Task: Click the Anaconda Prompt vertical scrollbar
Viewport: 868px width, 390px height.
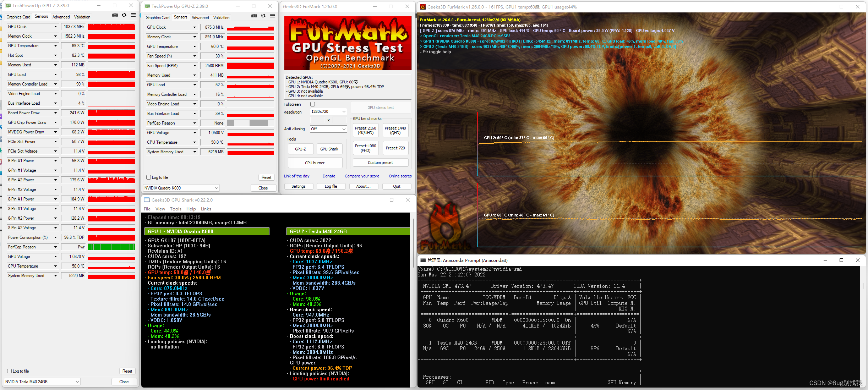Action: (x=863, y=286)
